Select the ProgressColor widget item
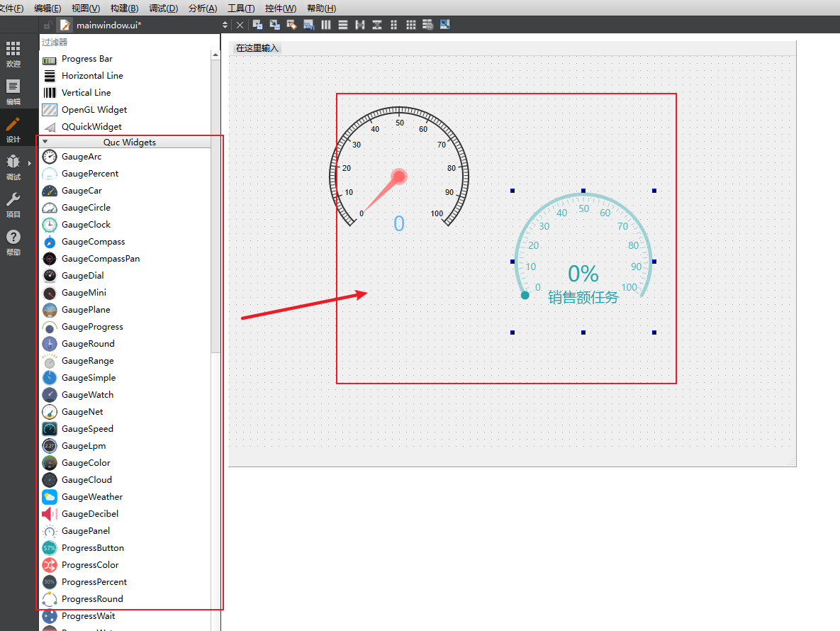 click(90, 565)
